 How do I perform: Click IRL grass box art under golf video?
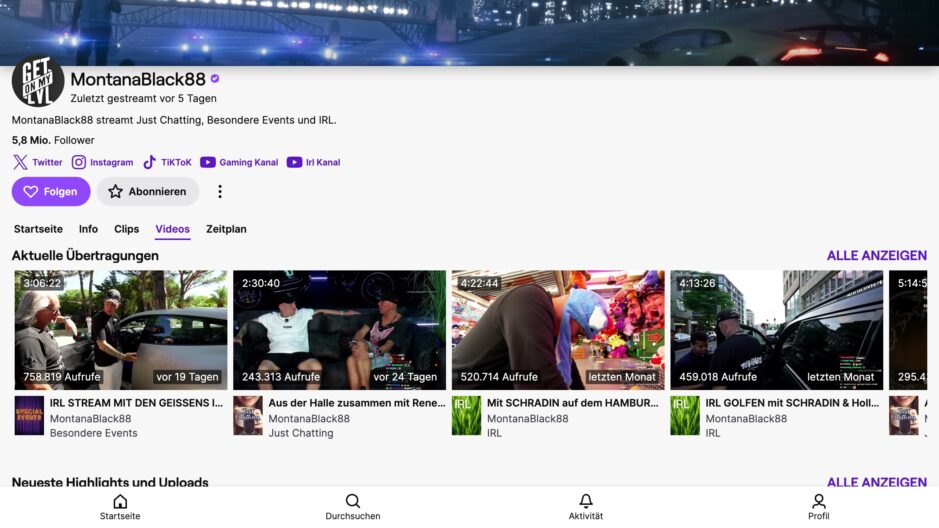click(685, 415)
